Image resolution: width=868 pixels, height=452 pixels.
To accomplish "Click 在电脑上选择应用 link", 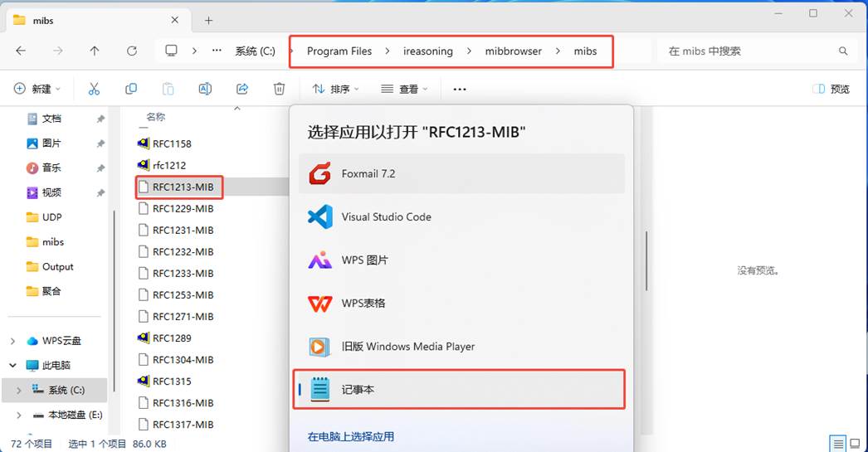I will [351, 436].
